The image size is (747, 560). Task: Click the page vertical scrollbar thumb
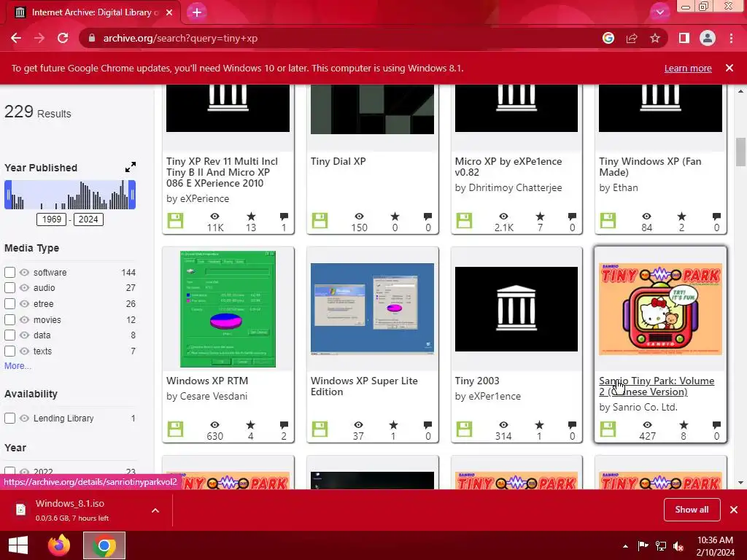(x=740, y=152)
